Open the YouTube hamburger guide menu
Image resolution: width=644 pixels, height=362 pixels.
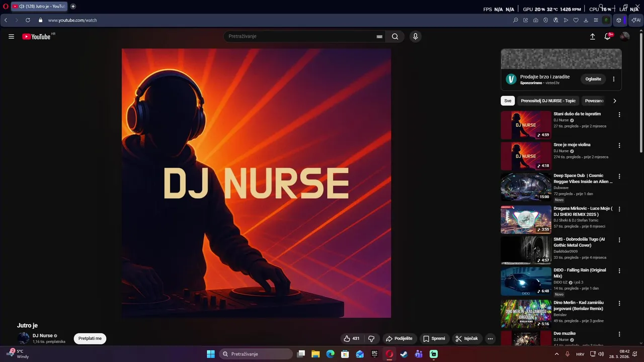[x=11, y=36]
